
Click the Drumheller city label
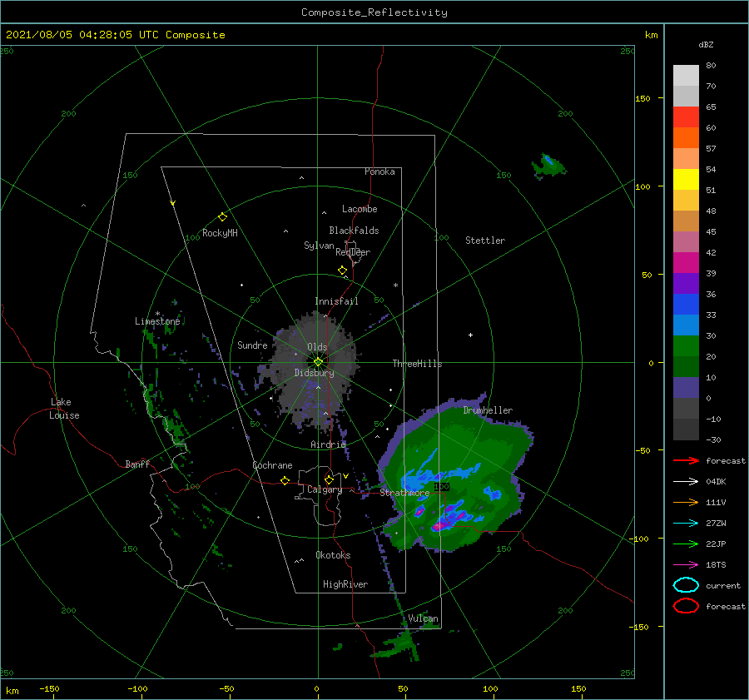coord(488,410)
